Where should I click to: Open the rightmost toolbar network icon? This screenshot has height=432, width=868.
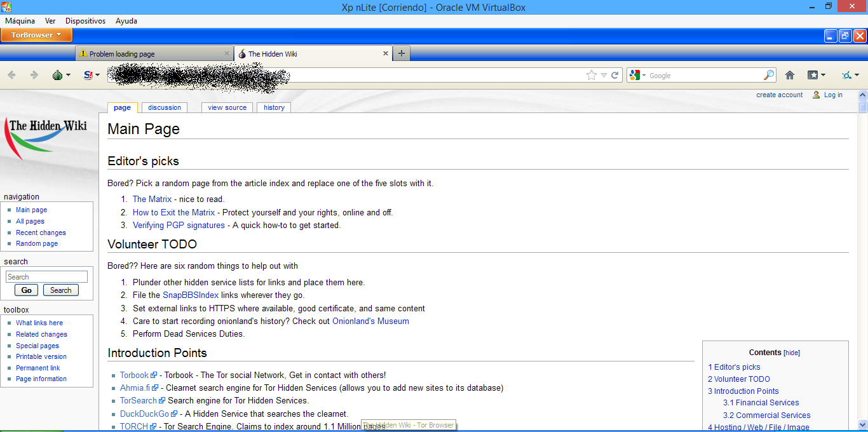850,75
